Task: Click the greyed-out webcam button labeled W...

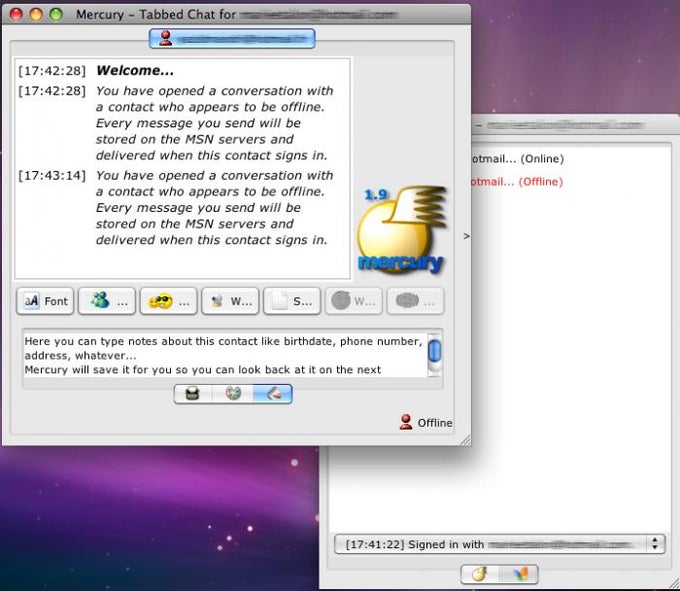Action: tap(353, 301)
